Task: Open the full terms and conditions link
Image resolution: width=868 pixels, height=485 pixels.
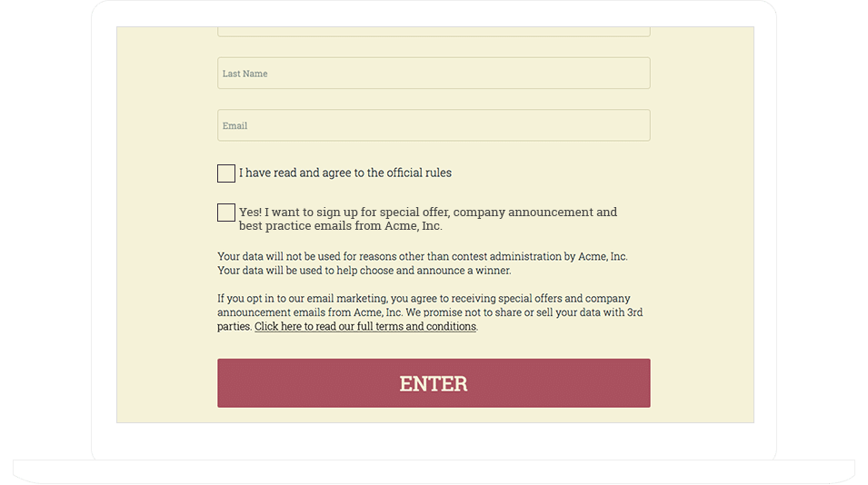Action: pos(365,326)
